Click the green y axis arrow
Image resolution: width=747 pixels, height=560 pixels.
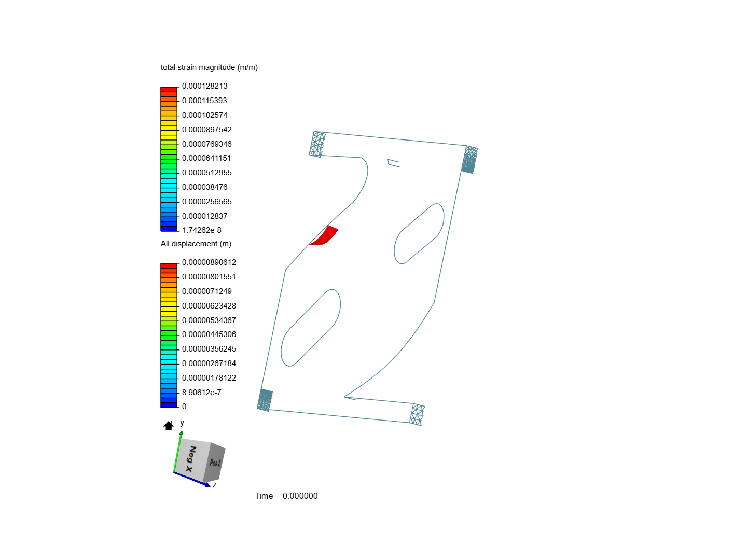pos(177,451)
